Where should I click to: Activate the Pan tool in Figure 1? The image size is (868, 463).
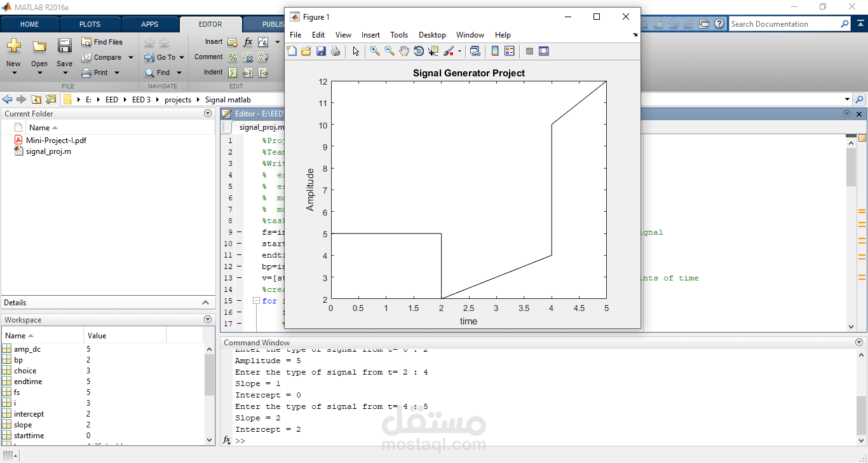point(403,51)
